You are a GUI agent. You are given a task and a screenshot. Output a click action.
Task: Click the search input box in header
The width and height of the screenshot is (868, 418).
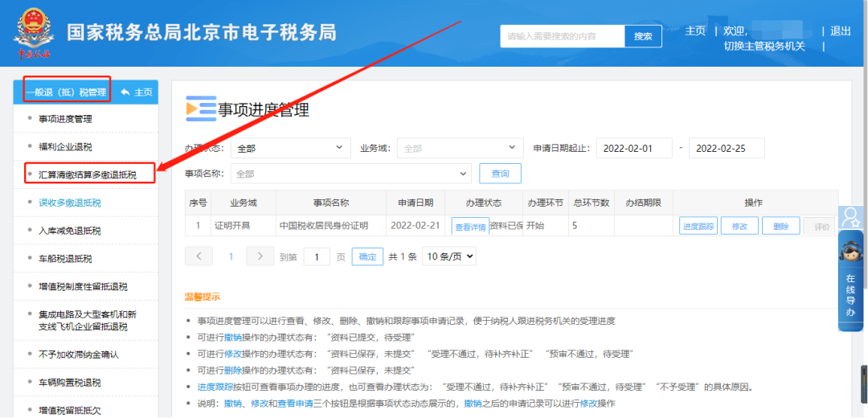tap(563, 36)
